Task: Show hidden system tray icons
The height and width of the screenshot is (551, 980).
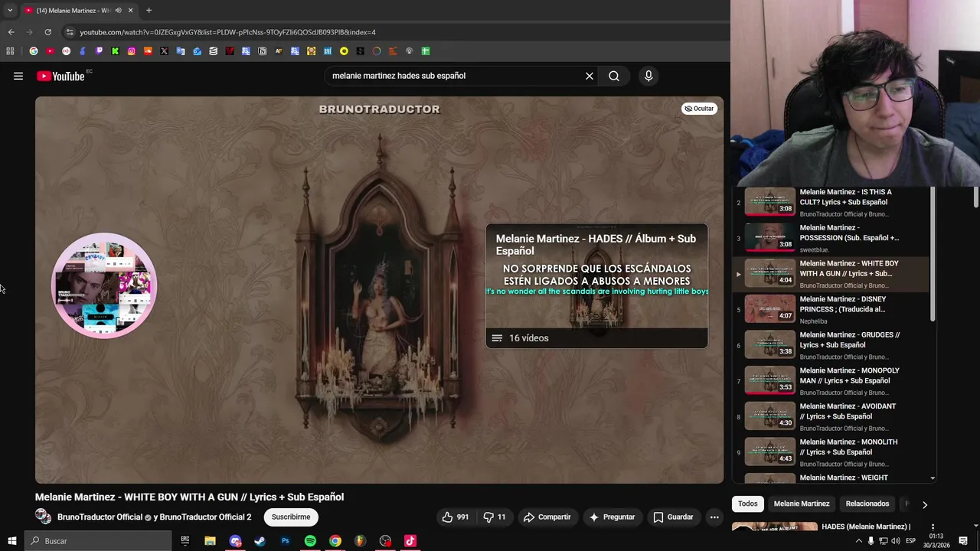Action: click(x=858, y=541)
